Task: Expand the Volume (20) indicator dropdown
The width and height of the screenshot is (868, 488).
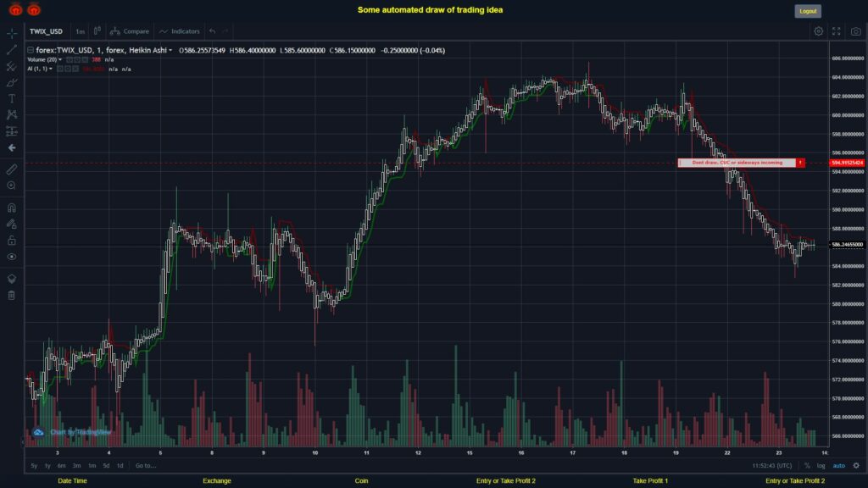Action: click(x=60, y=60)
